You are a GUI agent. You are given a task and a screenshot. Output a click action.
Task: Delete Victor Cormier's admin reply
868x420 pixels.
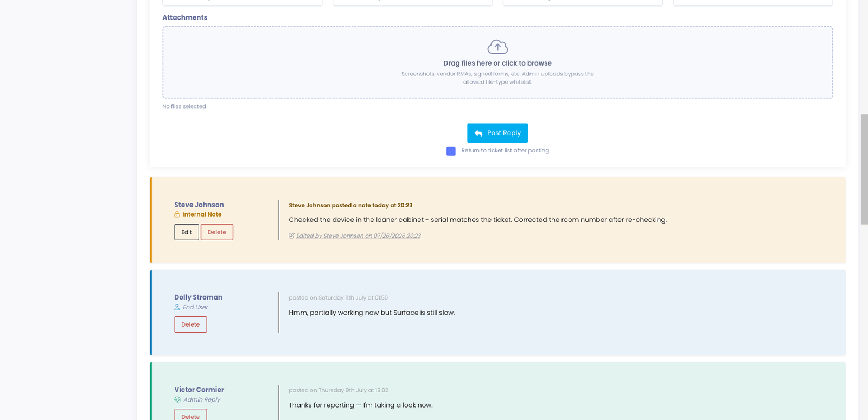coord(190,415)
